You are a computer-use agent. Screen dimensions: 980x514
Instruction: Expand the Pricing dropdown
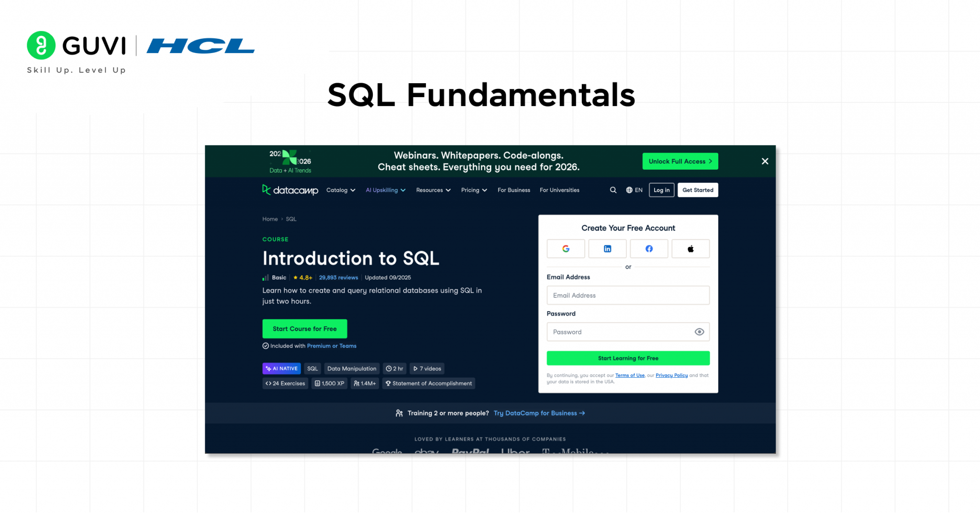pyautogui.click(x=473, y=190)
